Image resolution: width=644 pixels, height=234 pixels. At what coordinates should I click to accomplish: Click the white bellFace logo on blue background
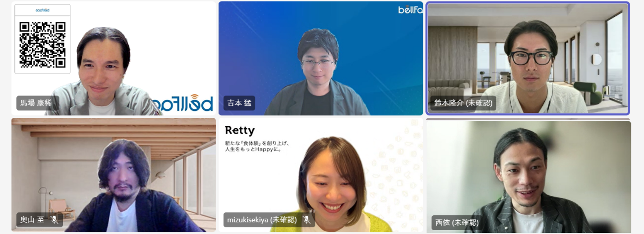tap(410, 10)
